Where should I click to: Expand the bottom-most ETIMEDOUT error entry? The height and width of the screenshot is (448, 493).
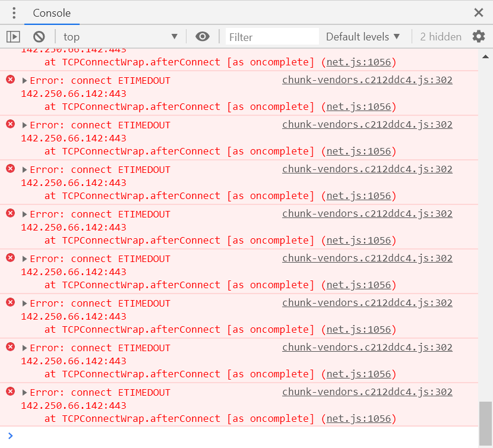point(24,393)
